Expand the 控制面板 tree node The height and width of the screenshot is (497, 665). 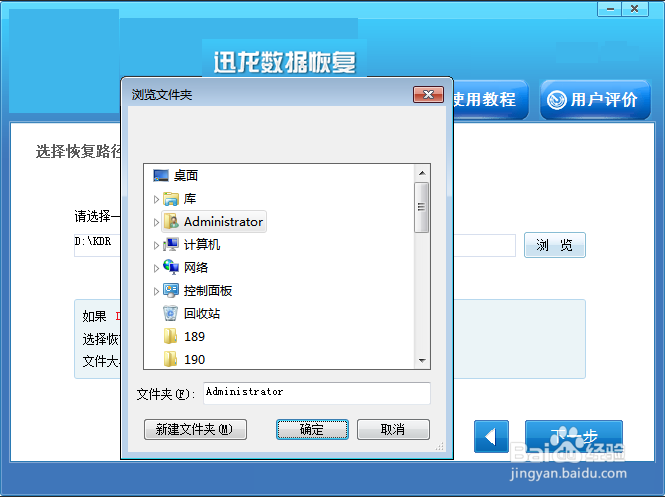point(156,291)
